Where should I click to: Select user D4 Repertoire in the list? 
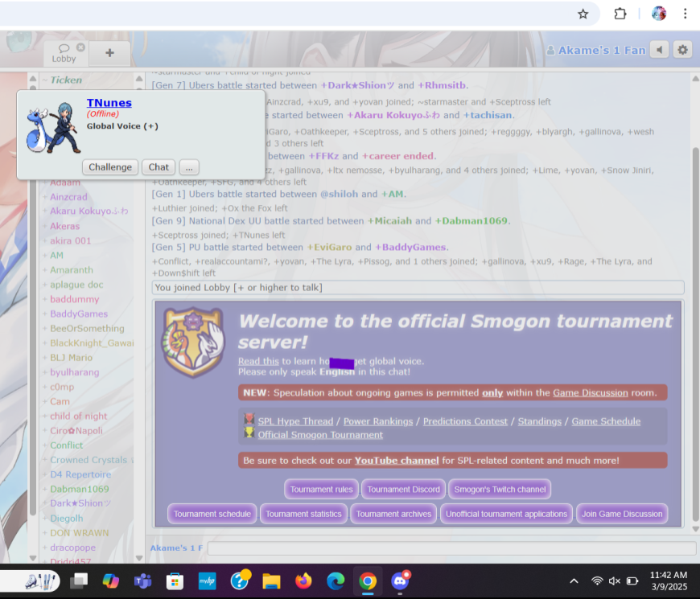tap(80, 474)
